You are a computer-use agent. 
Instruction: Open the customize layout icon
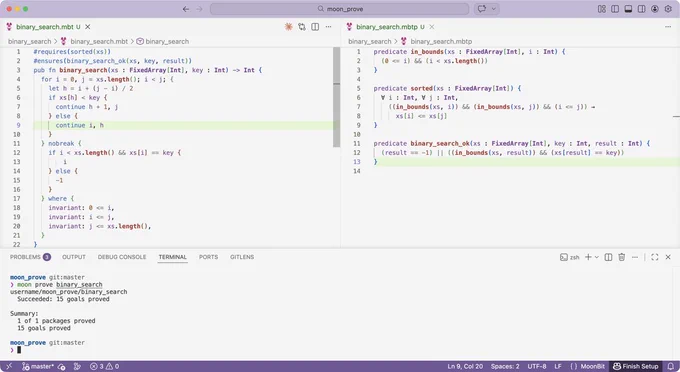click(x=602, y=9)
